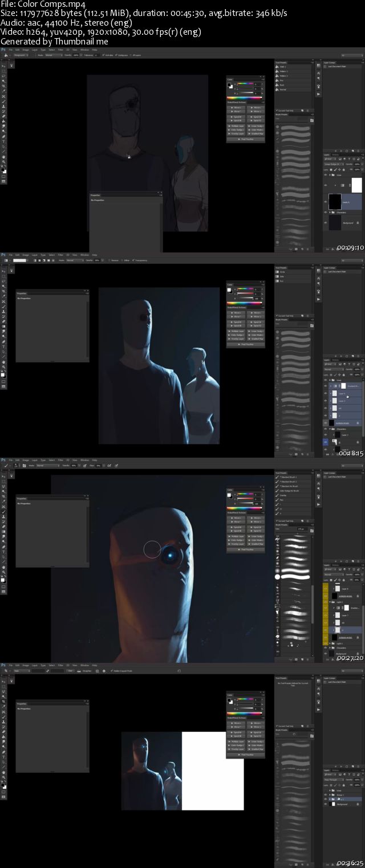Click Multiply Layer action in 00:27:20 frame

[x=236, y=536]
